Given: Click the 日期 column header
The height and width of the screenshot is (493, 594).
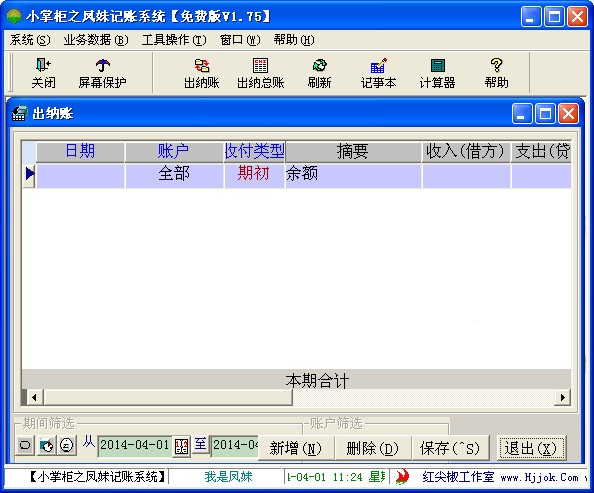Looking at the screenshot, I should (x=80, y=151).
